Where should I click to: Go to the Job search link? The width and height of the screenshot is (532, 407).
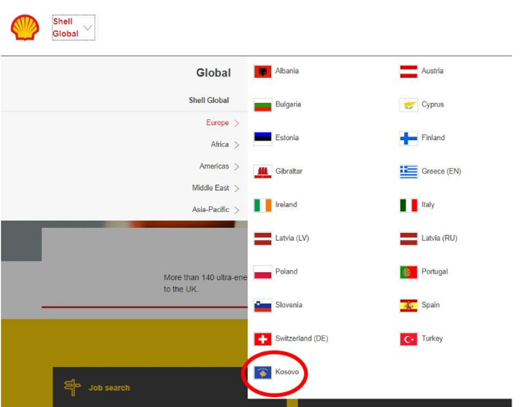point(109,388)
